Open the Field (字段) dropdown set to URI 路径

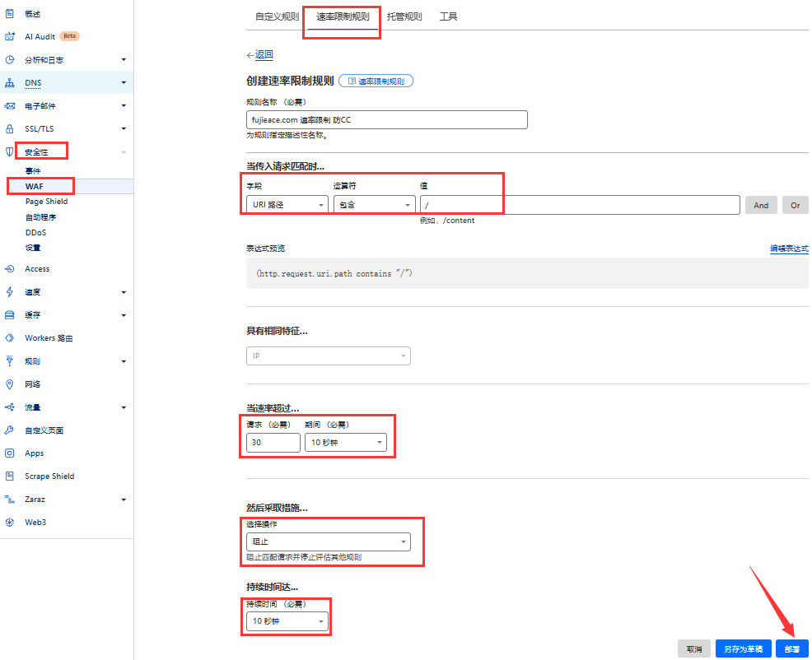[287, 205]
